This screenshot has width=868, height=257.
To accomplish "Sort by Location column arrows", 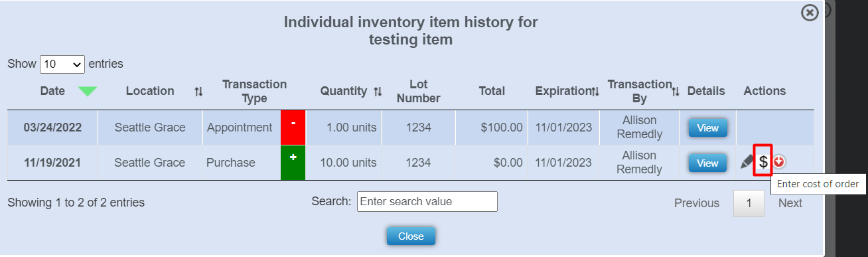I will coord(198,92).
